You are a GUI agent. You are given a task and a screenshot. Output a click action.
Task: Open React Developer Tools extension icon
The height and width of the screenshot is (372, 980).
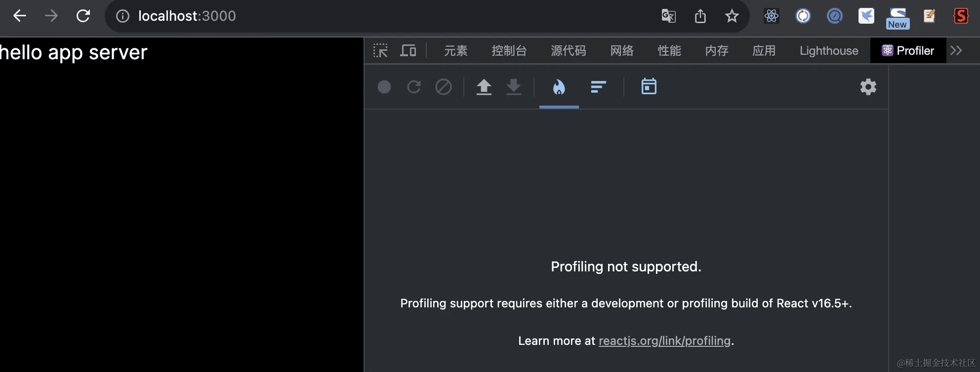(x=772, y=16)
